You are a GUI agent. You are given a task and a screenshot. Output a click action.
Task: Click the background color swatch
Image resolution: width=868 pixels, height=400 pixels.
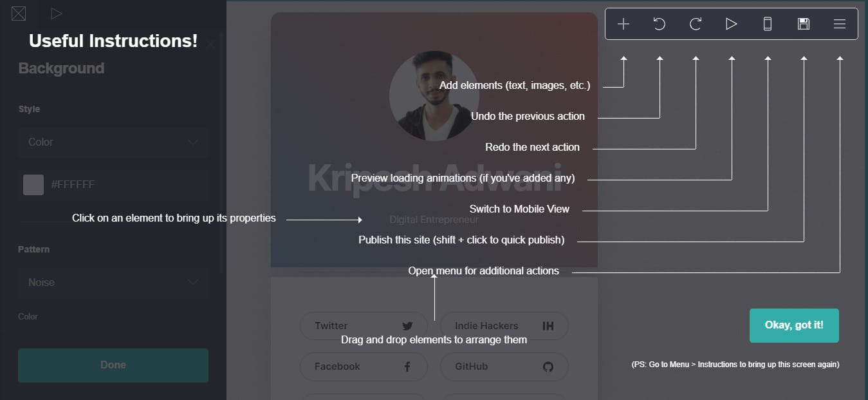(33, 185)
